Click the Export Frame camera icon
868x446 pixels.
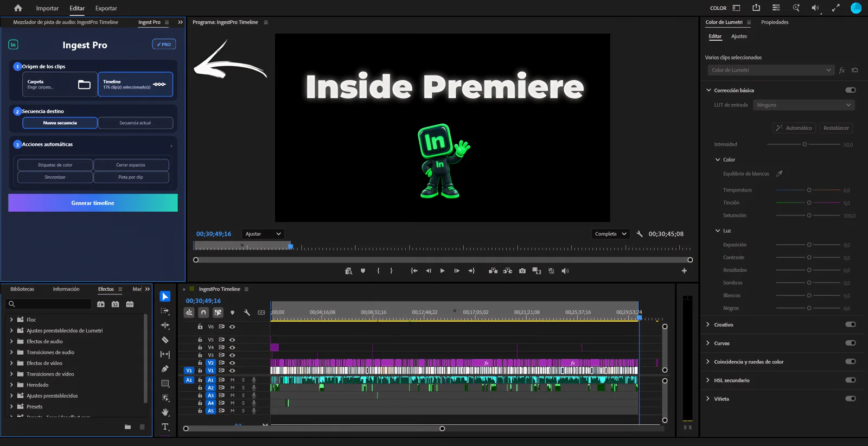tap(522, 271)
